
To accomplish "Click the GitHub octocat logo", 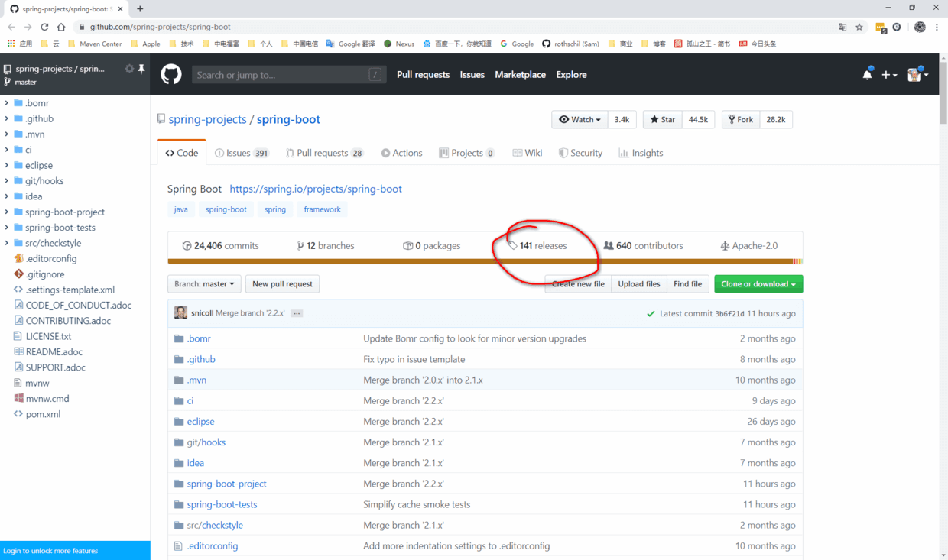I will pos(170,74).
